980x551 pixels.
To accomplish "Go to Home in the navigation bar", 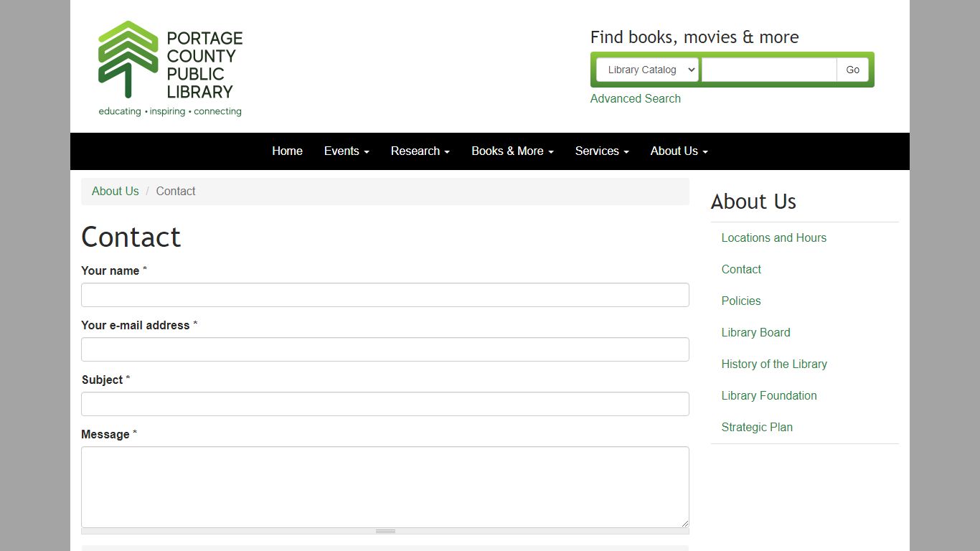I will tap(287, 151).
